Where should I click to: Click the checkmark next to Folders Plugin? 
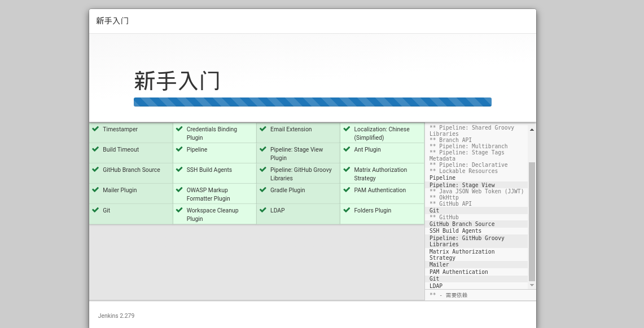tap(347, 210)
